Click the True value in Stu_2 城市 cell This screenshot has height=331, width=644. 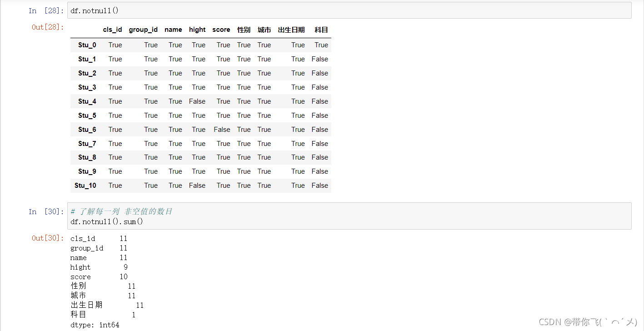[264, 73]
